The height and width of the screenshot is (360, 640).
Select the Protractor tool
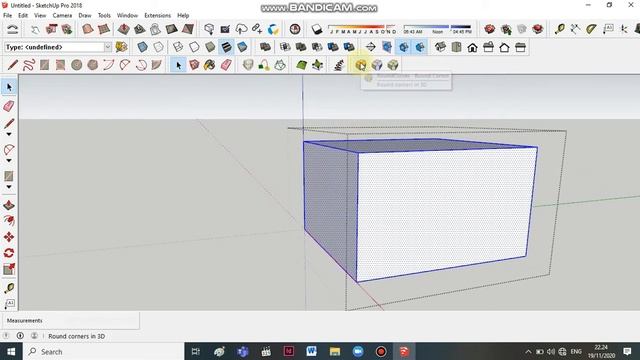pos(591,29)
